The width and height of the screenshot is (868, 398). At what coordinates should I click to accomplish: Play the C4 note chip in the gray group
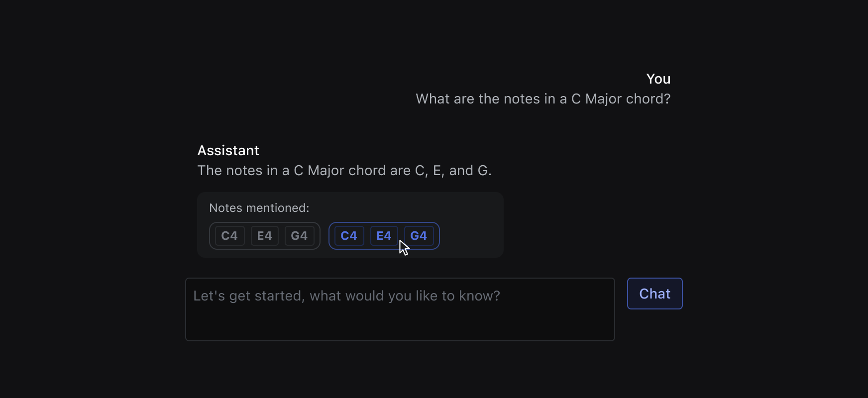[x=229, y=235]
